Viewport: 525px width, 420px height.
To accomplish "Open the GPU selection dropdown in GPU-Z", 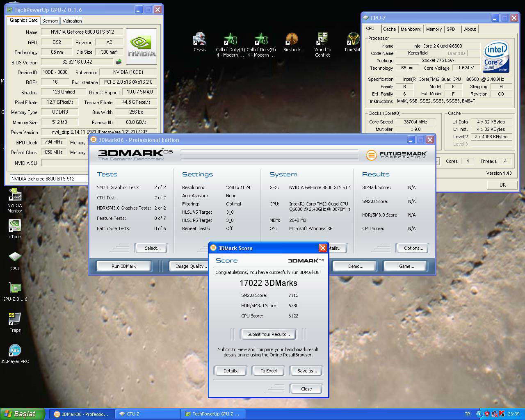I will pyautogui.click(x=48, y=178).
